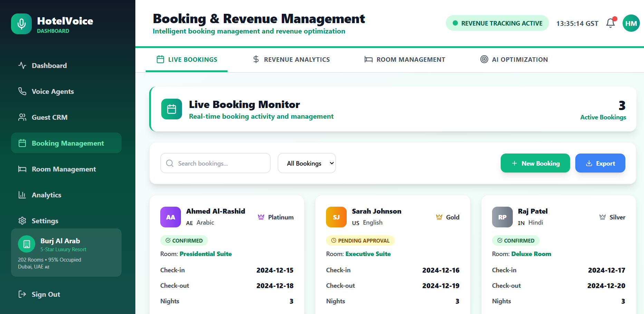Open the AI Optimization tab

514,59
